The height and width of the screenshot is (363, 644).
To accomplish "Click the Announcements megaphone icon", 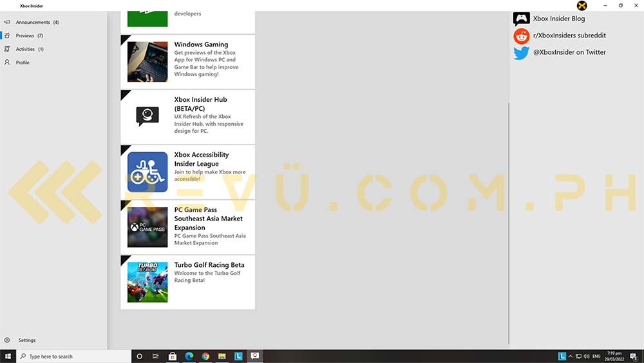I will coord(7,22).
